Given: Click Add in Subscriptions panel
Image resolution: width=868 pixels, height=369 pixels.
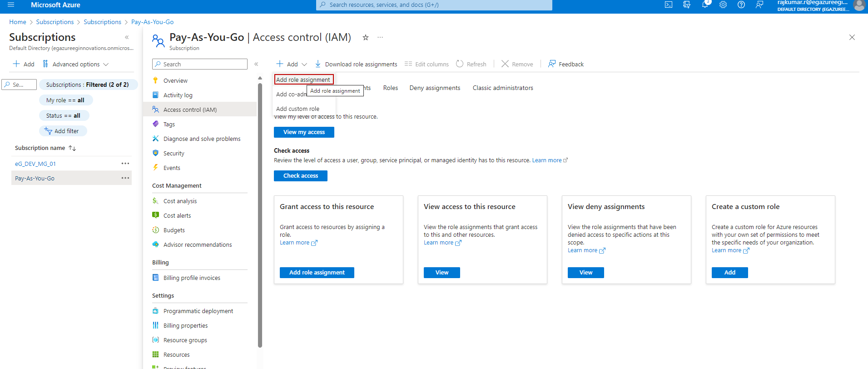Looking at the screenshot, I should 24,64.
